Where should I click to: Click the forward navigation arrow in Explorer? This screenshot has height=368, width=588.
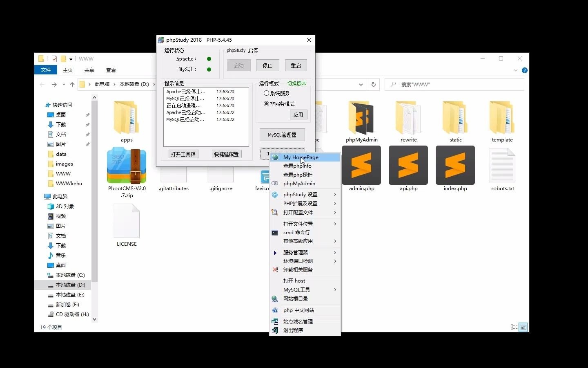[54, 84]
